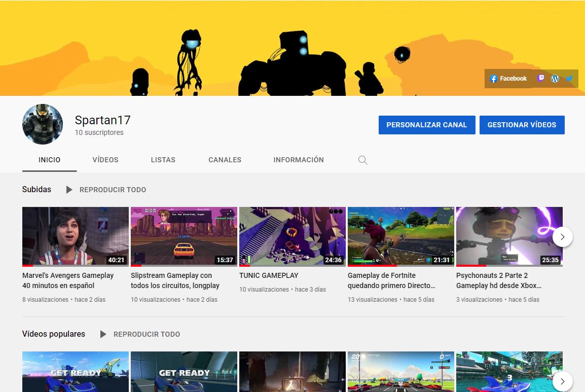Image resolution: width=585 pixels, height=392 pixels.
Task: Click 8 visualizaciones hace 2 días text
Action: click(64, 299)
